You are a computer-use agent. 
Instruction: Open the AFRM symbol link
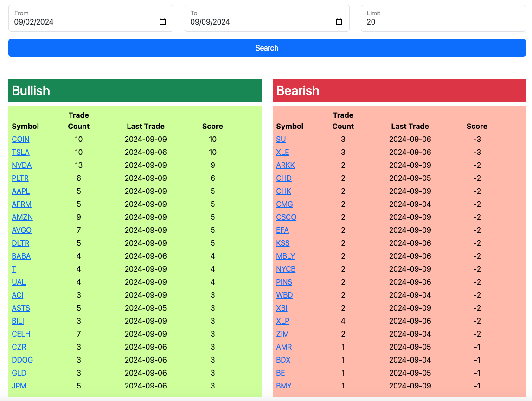point(22,204)
